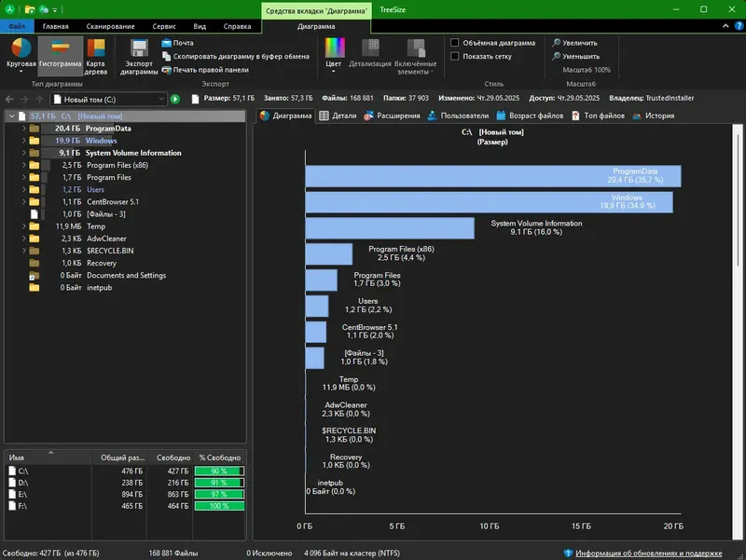Open the Сервис ribbon tab
Screen dimensions: 746x560
click(164, 26)
